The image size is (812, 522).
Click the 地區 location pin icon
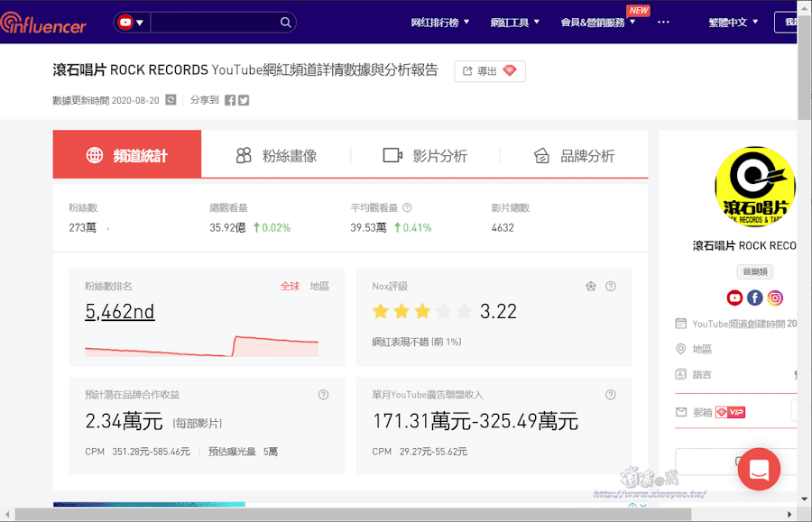pyautogui.click(x=681, y=349)
